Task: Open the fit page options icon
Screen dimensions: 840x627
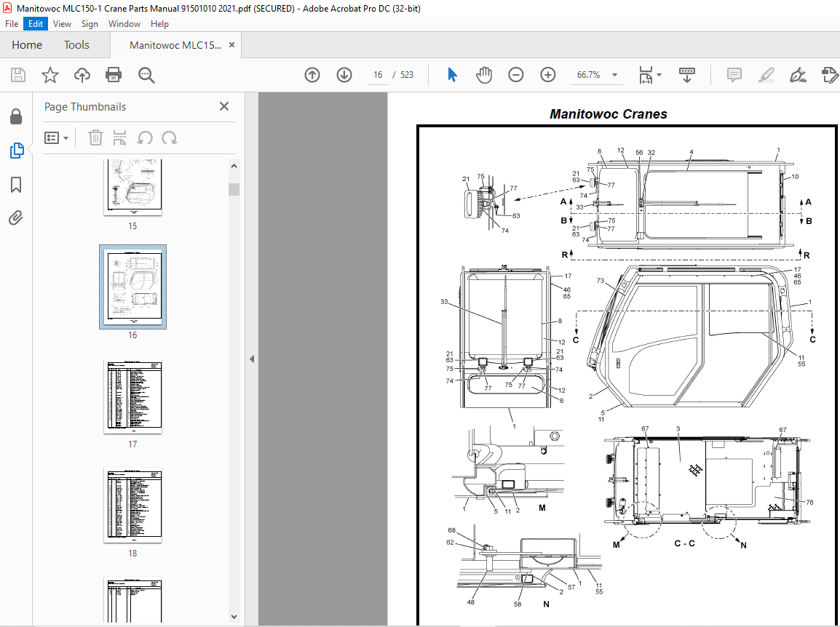Action: [646, 75]
